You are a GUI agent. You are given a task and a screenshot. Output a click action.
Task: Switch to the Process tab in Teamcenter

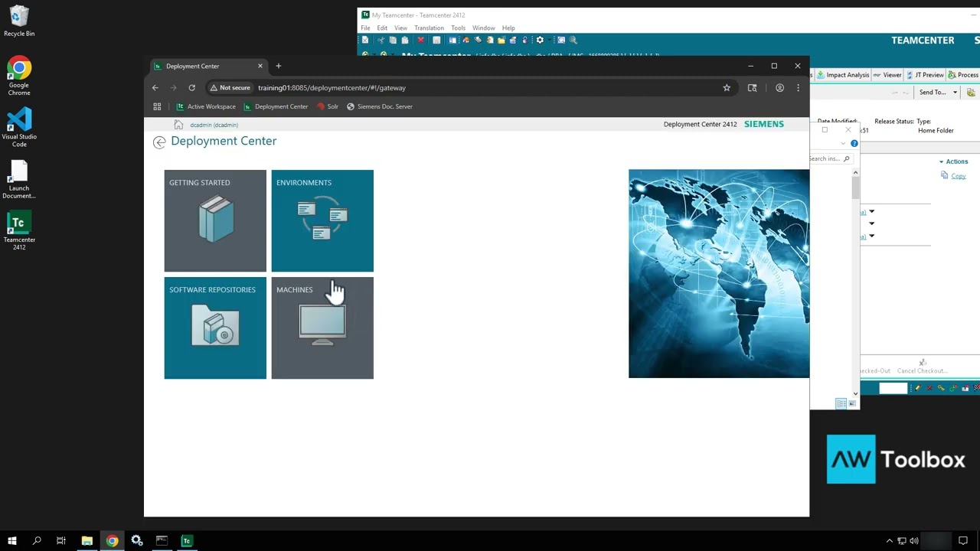click(x=963, y=75)
